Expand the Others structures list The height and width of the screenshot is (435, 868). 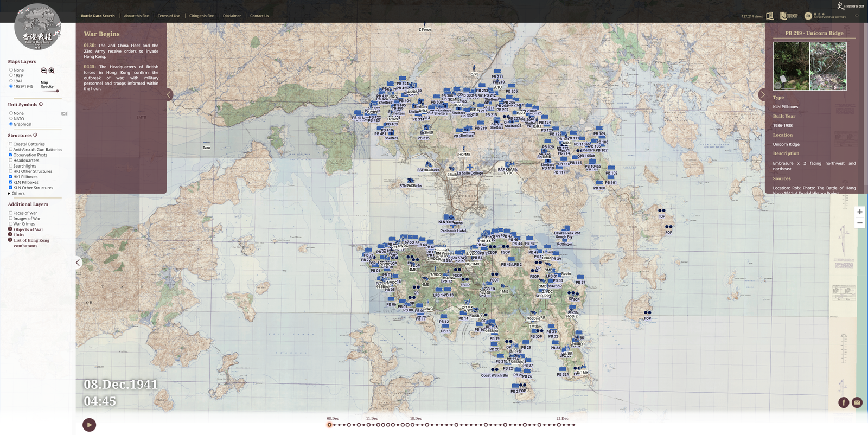coord(9,193)
